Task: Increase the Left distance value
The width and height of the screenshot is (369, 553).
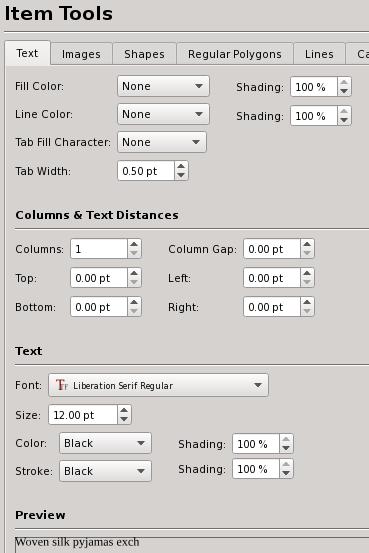Action: 307,274
